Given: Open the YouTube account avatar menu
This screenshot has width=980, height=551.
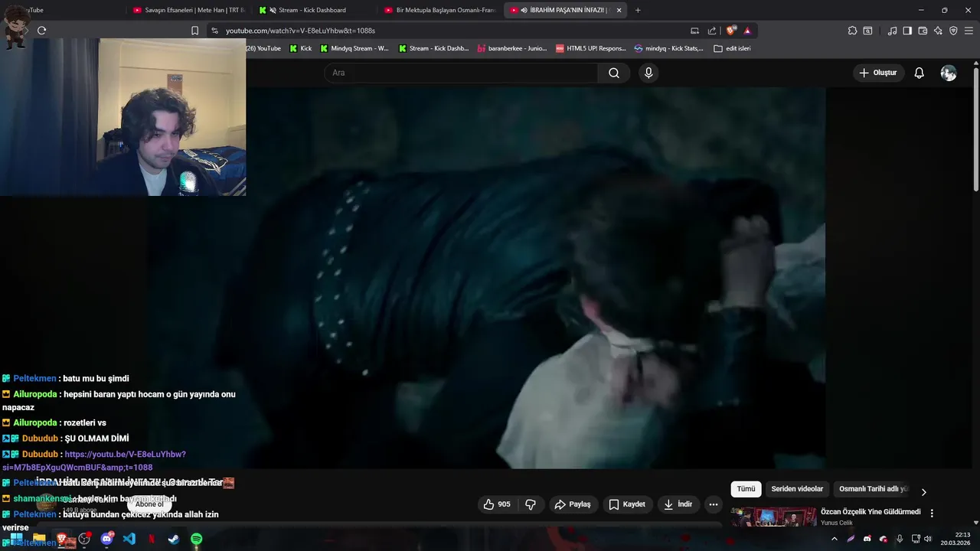Looking at the screenshot, I should tap(949, 73).
